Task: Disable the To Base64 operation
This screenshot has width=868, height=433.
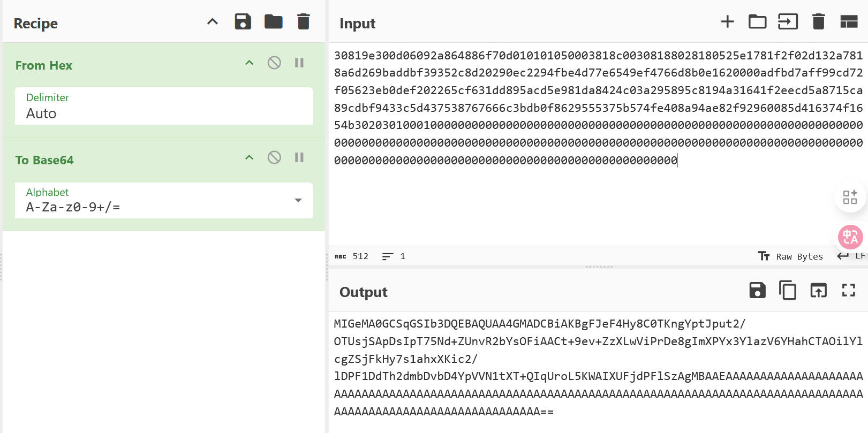Action: (x=274, y=157)
